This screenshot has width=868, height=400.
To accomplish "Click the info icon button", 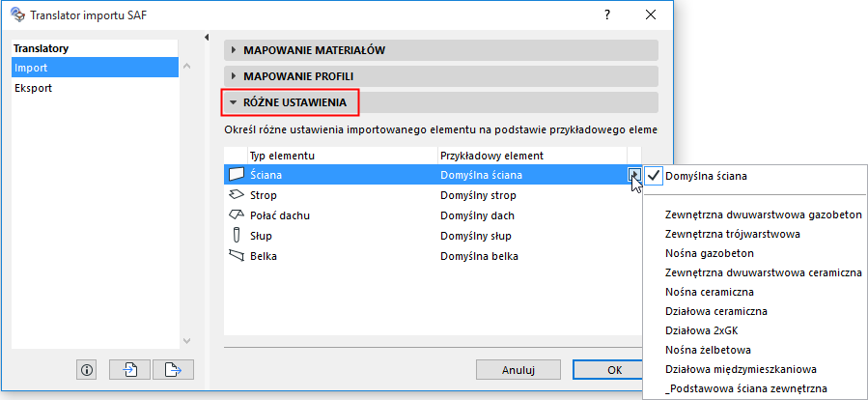I will [86, 369].
